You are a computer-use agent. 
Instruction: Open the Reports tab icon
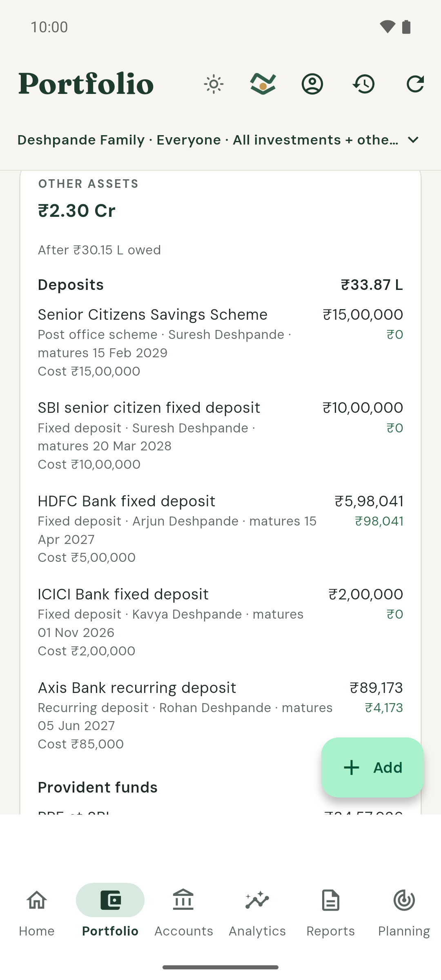331,900
